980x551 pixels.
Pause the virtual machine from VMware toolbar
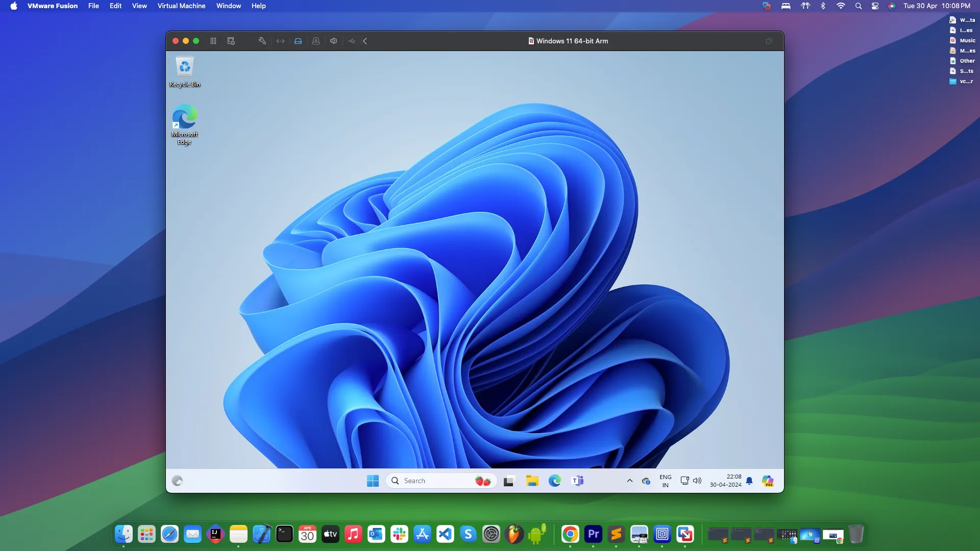[213, 41]
